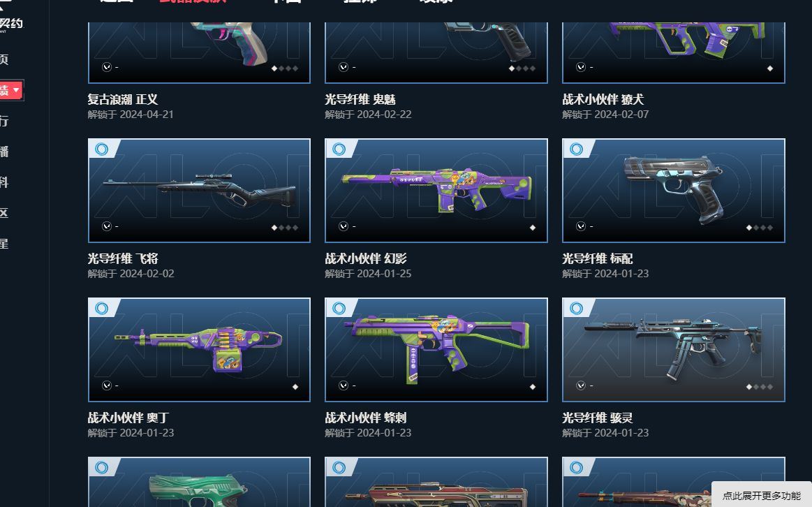Select first upgrade level diamond on 光导纤维 飞将
Screen dimensions: 812x507
coord(274,228)
